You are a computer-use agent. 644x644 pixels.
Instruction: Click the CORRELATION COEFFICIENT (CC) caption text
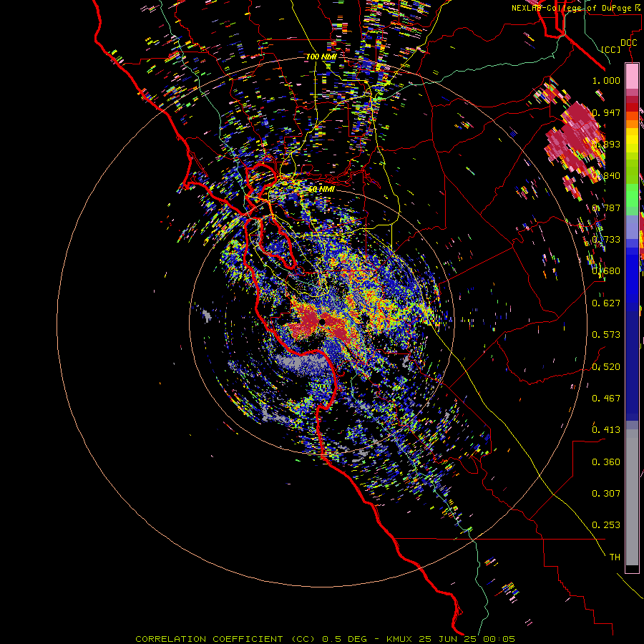(225, 639)
